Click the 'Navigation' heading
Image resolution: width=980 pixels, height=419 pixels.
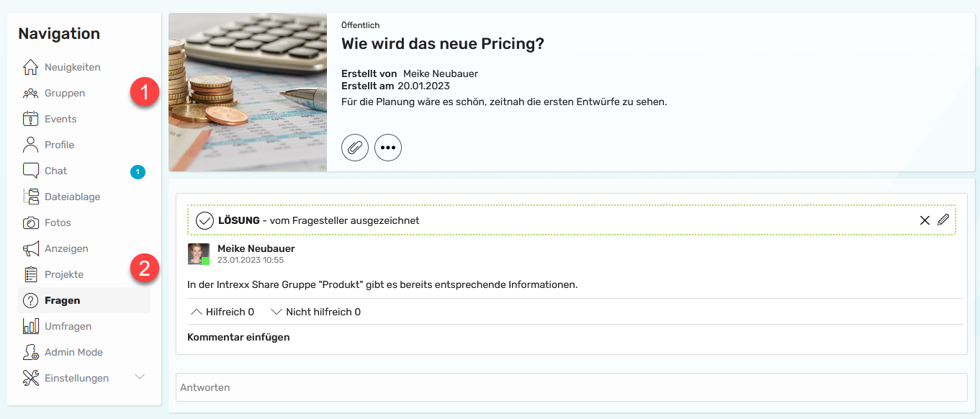tap(59, 34)
